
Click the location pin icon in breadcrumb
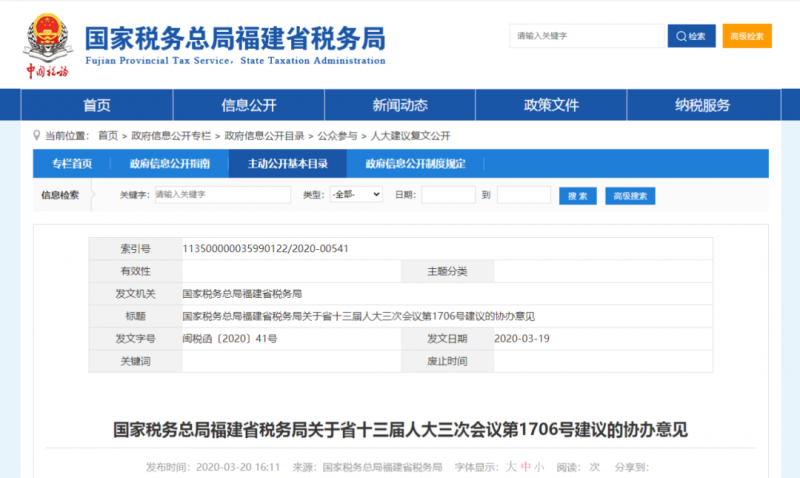38,135
